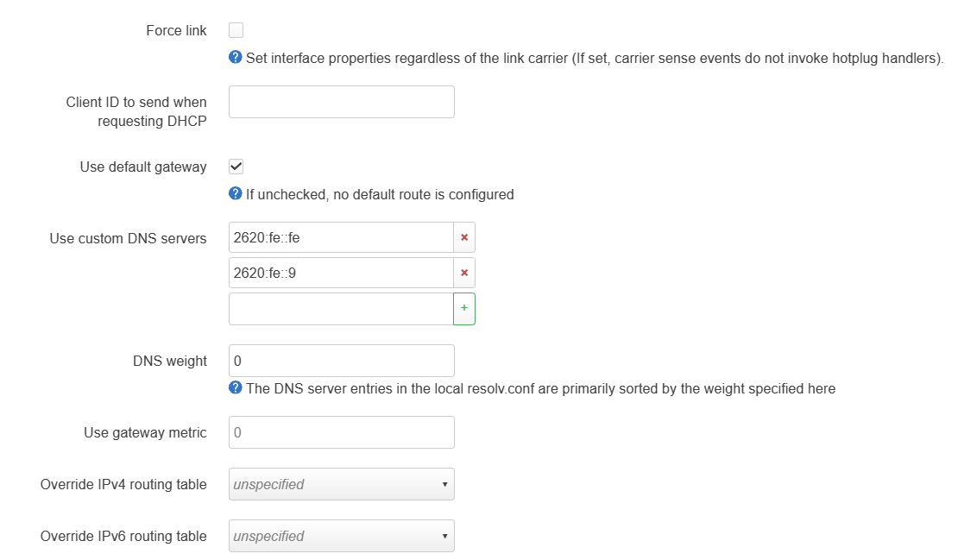Click the help icon beside default route description

pyautogui.click(x=236, y=193)
